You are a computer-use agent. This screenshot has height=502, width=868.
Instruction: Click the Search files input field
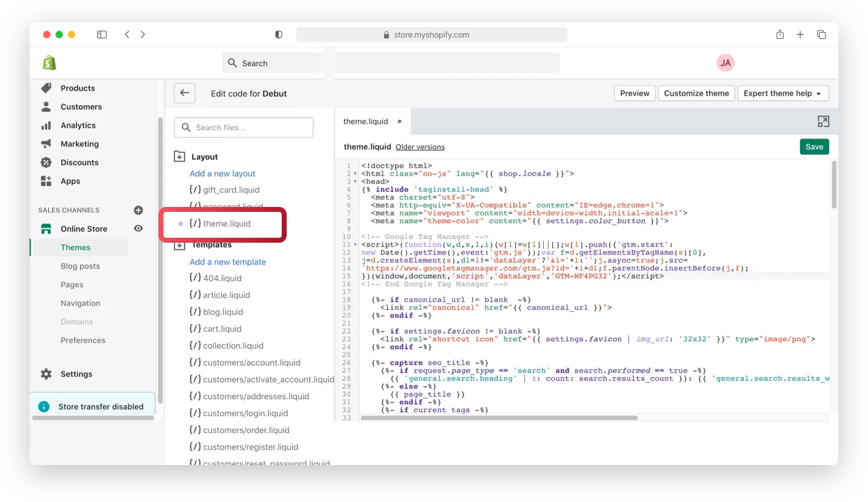[244, 128]
